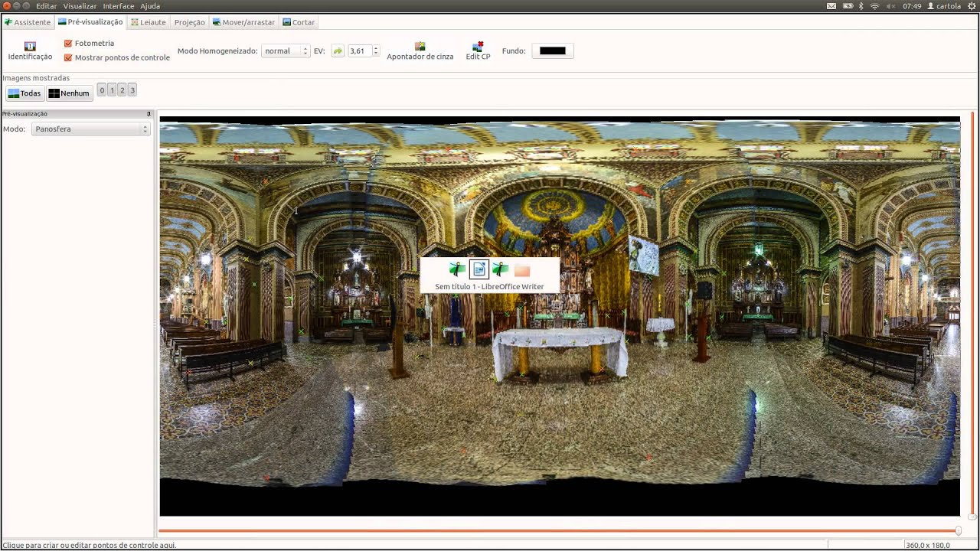The width and height of the screenshot is (980, 551).
Task: Click the black Fundo color swatch
Action: click(552, 51)
